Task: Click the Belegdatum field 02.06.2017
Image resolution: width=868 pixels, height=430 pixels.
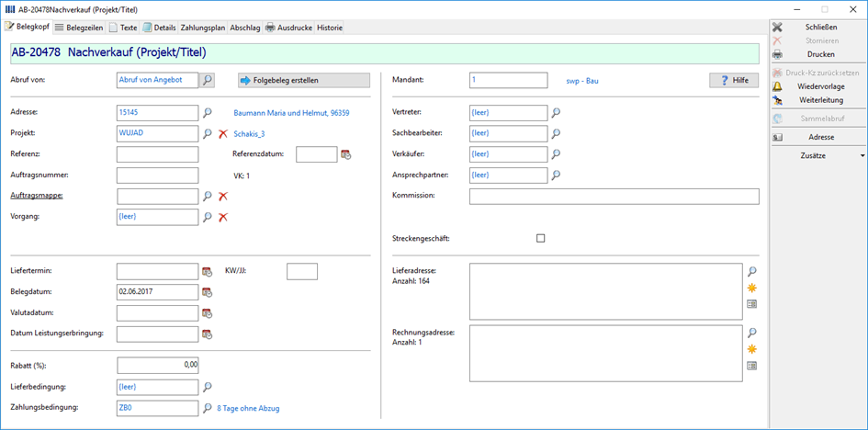Action: click(157, 292)
